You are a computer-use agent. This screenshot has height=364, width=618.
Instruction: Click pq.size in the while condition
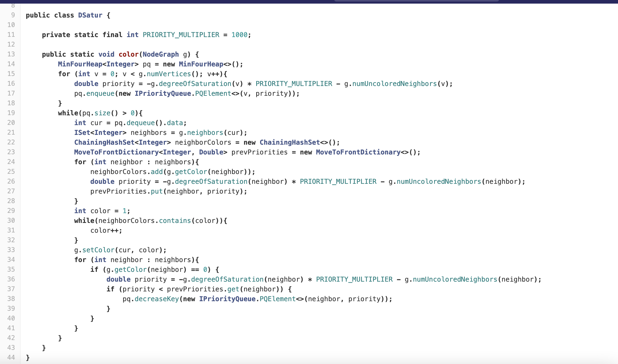[102, 113]
